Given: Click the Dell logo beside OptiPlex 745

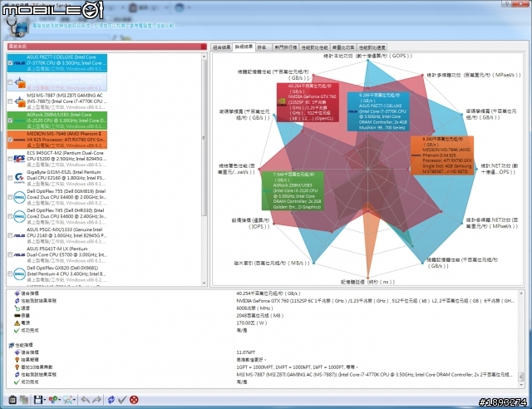Looking at the screenshot, I should point(19,216).
